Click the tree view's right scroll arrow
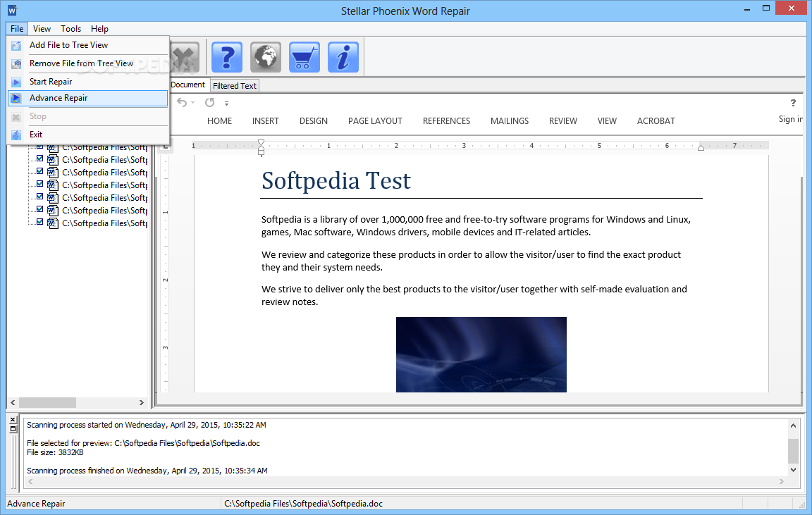This screenshot has height=515, width=812. pyautogui.click(x=142, y=402)
